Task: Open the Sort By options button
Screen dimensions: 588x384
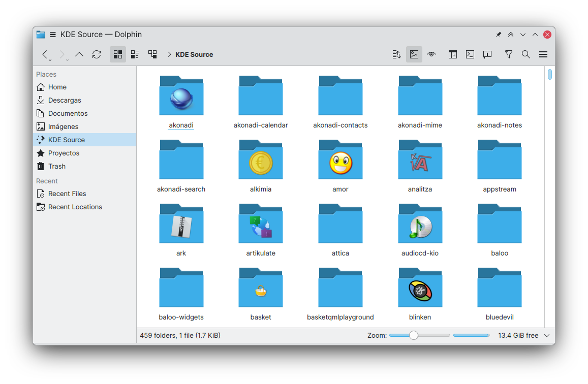Action: (x=397, y=54)
